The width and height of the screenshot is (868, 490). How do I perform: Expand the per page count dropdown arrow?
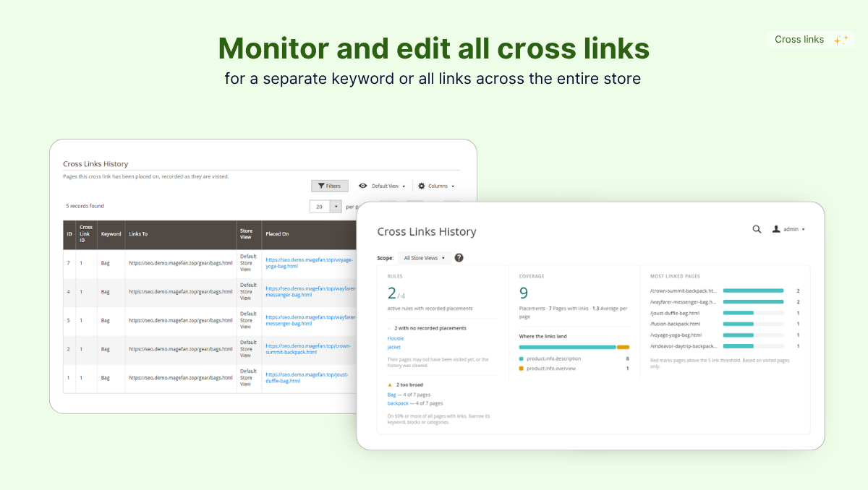point(336,206)
